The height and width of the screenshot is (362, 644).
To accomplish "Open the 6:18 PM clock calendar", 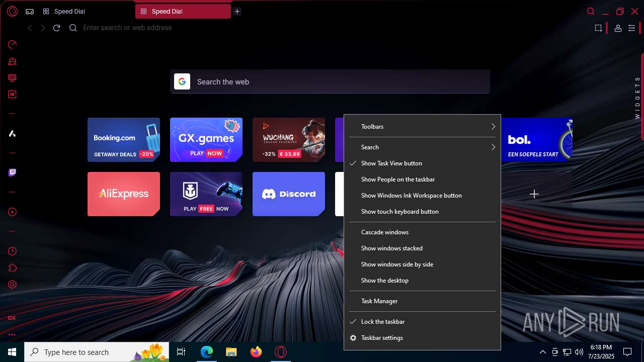I will point(601,352).
